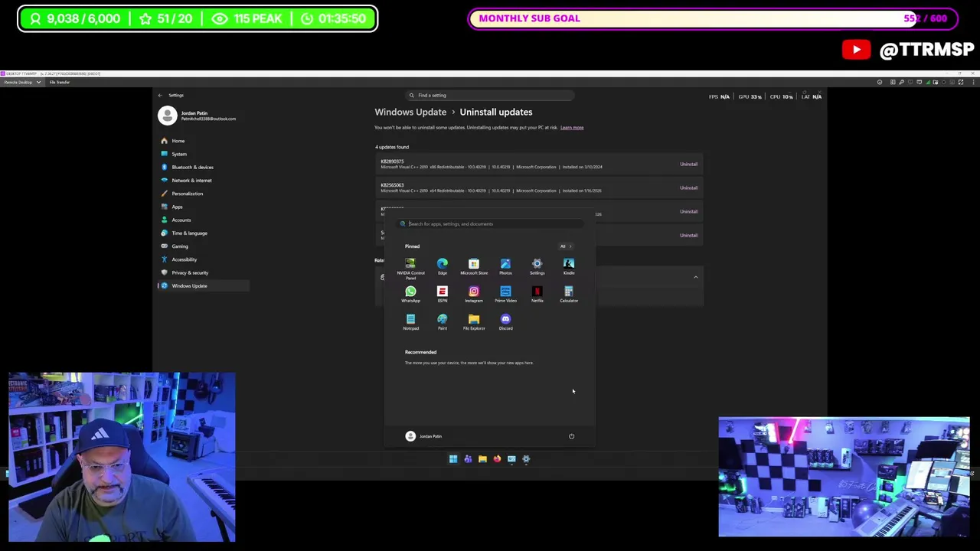Open the pinned Settings app

click(537, 266)
